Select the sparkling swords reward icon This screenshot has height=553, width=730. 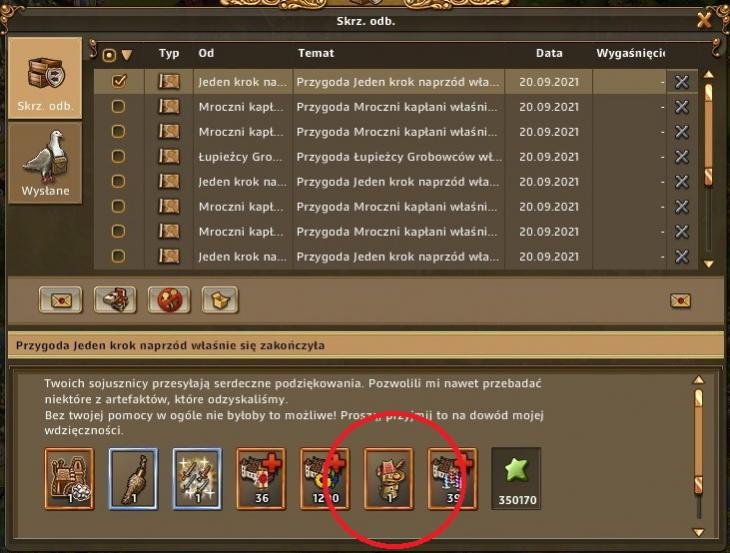click(197, 479)
